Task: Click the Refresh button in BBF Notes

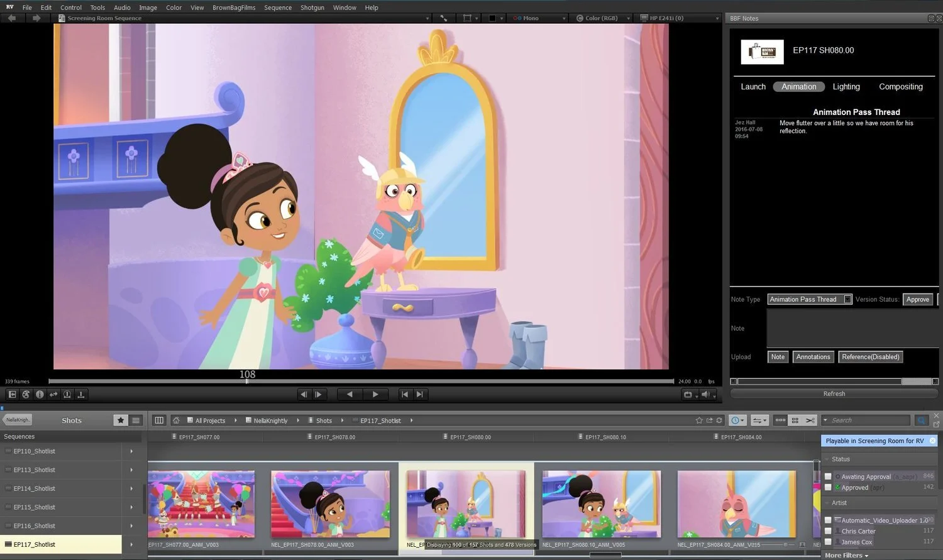Action: 834,393
